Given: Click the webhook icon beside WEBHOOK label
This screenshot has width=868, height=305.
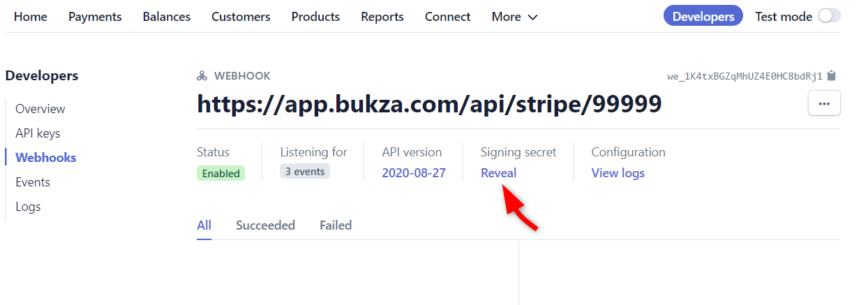Looking at the screenshot, I should (202, 76).
